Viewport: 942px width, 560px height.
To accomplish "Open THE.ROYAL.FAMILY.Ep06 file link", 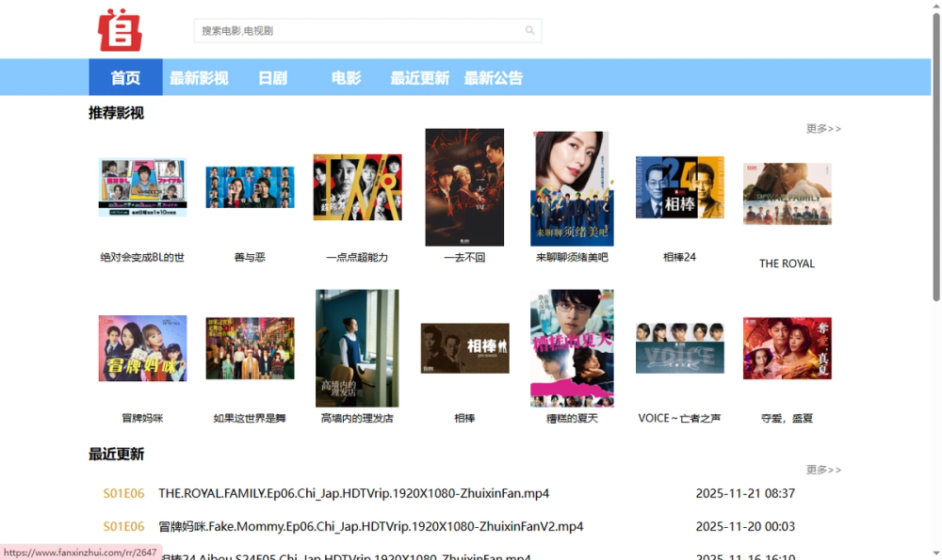I will [x=354, y=493].
